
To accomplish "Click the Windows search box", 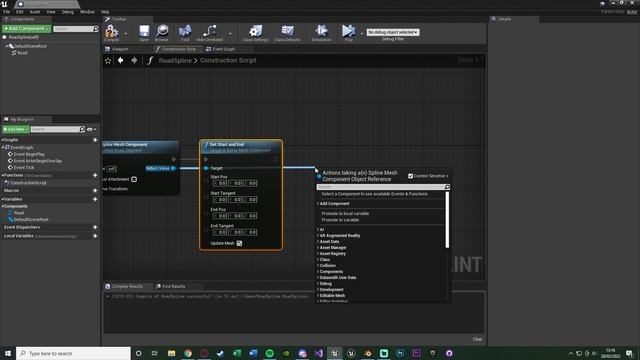I will click(x=73, y=353).
